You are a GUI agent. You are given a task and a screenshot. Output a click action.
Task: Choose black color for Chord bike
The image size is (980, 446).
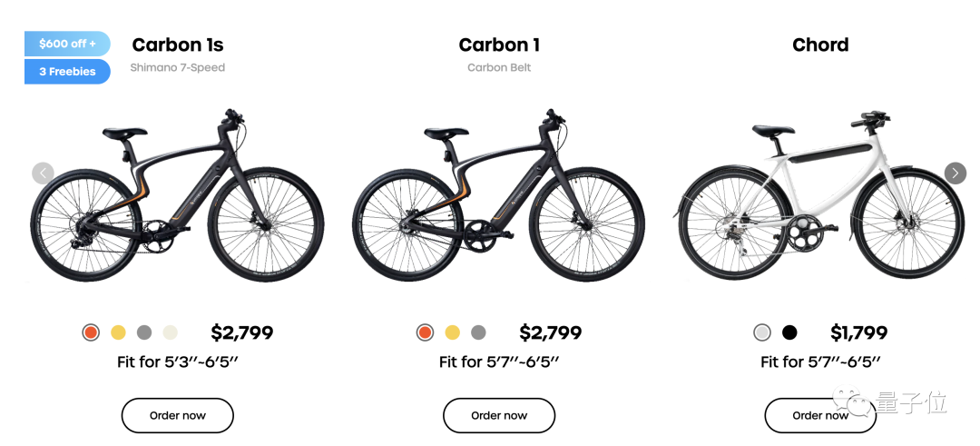(789, 332)
